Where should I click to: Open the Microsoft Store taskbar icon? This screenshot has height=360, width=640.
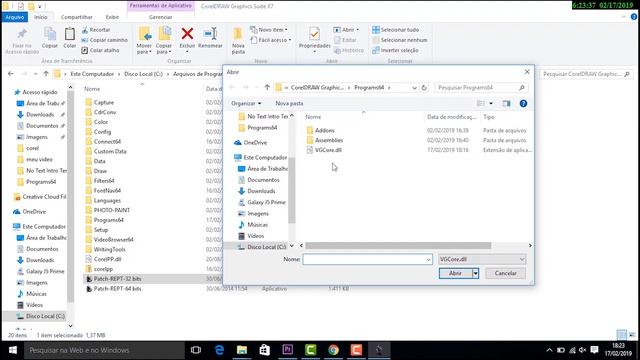pos(265,350)
